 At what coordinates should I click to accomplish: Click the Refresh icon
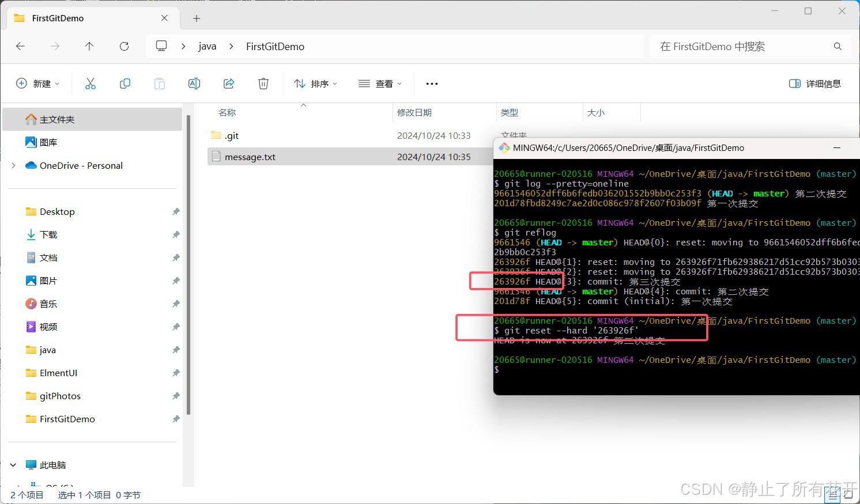(x=124, y=46)
